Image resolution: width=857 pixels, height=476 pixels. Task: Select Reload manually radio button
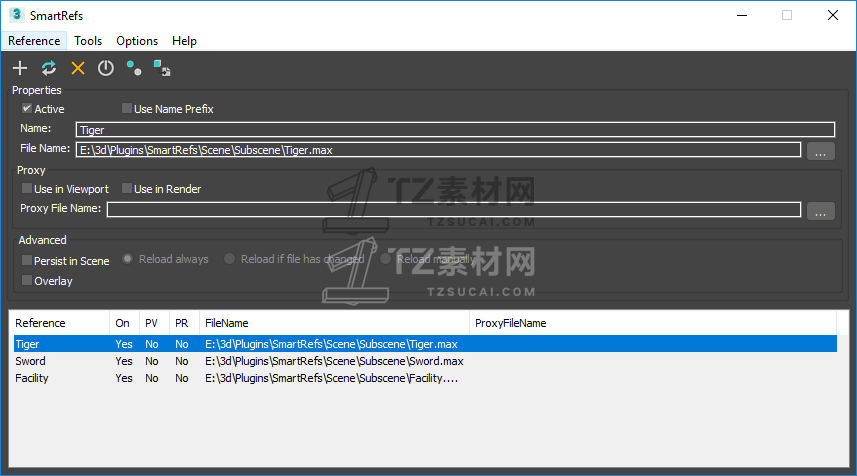[385, 258]
